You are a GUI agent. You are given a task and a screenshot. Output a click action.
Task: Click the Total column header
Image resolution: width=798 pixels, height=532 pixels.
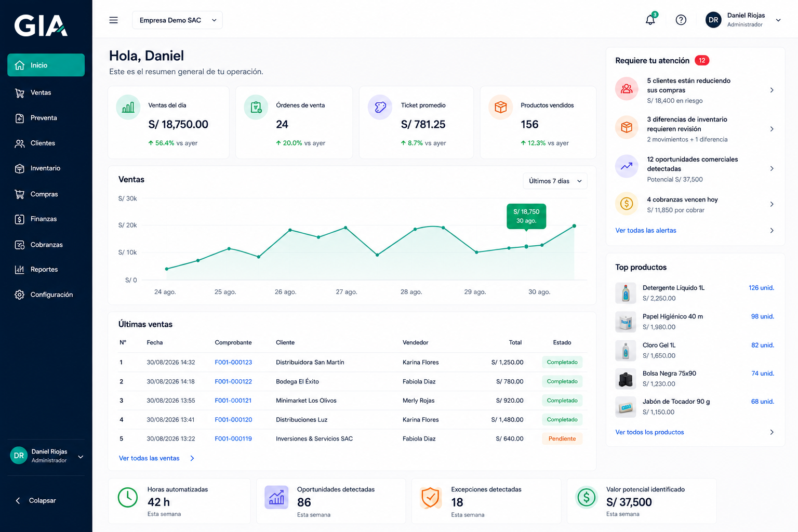point(515,342)
